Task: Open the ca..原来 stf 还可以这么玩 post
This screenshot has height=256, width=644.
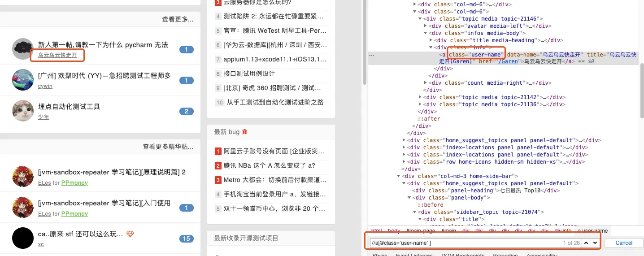Action: pos(80,234)
